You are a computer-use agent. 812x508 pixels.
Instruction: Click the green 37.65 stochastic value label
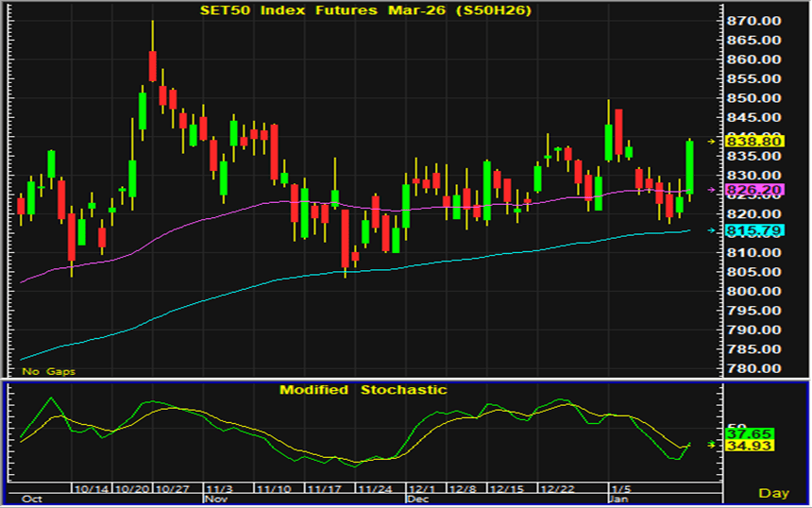click(750, 433)
